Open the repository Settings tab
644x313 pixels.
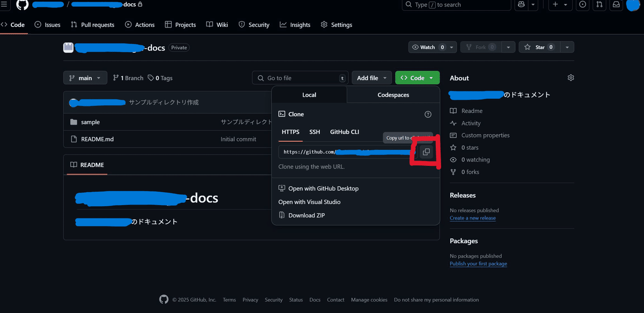click(336, 25)
